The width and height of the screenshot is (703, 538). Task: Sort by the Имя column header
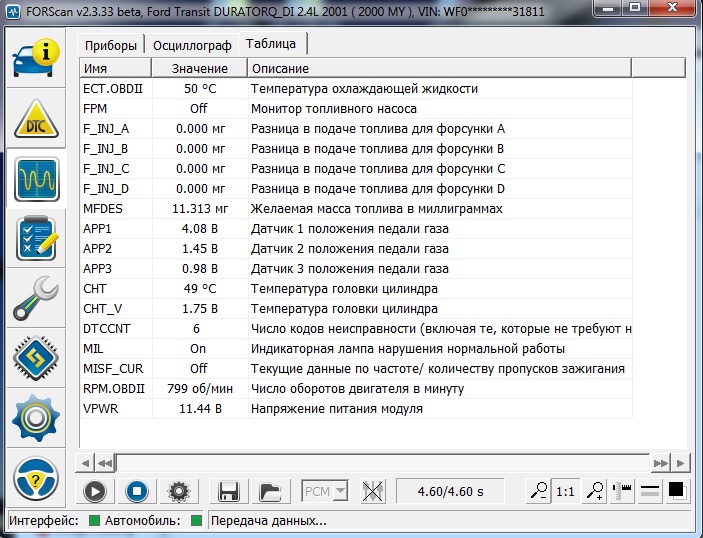(116, 69)
